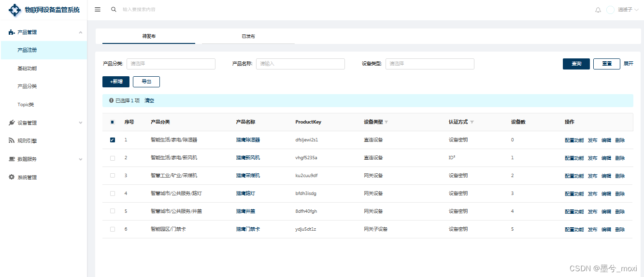Click 删除 for 猎鹰门禁卡
Image resolution: width=644 pixels, height=277 pixels.
(x=620, y=229)
